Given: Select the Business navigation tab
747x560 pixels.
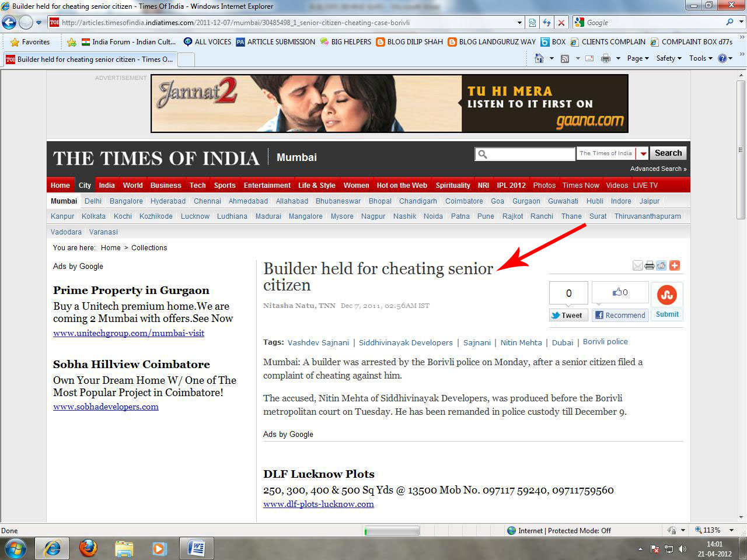Looking at the screenshot, I should (166, 185).
